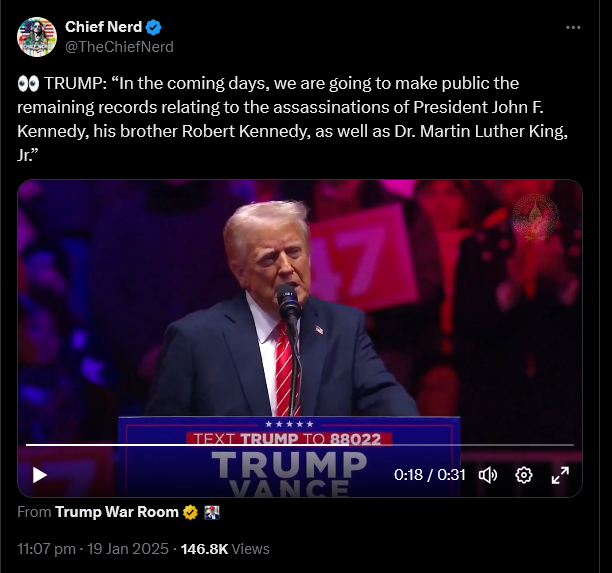Click the @TheChiefNerd handle

(x=119, y=46)
